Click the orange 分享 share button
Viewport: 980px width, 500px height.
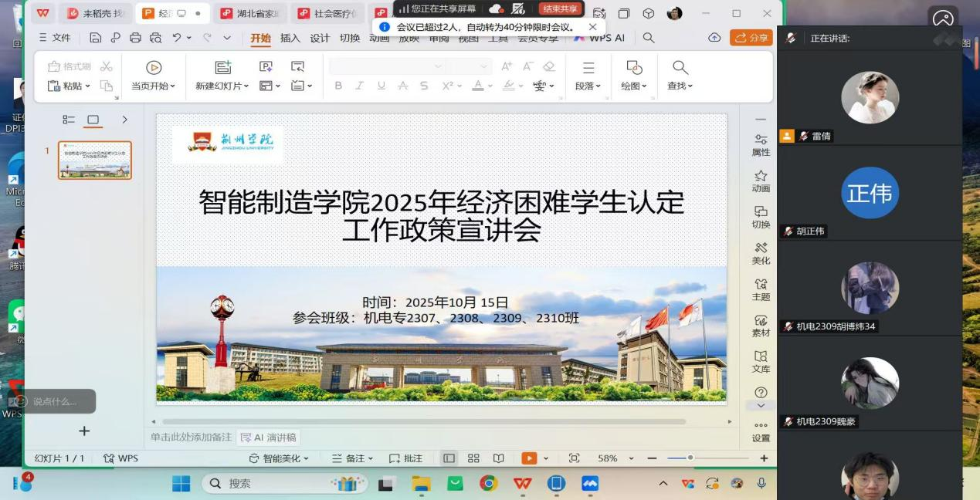click(751, 38)
